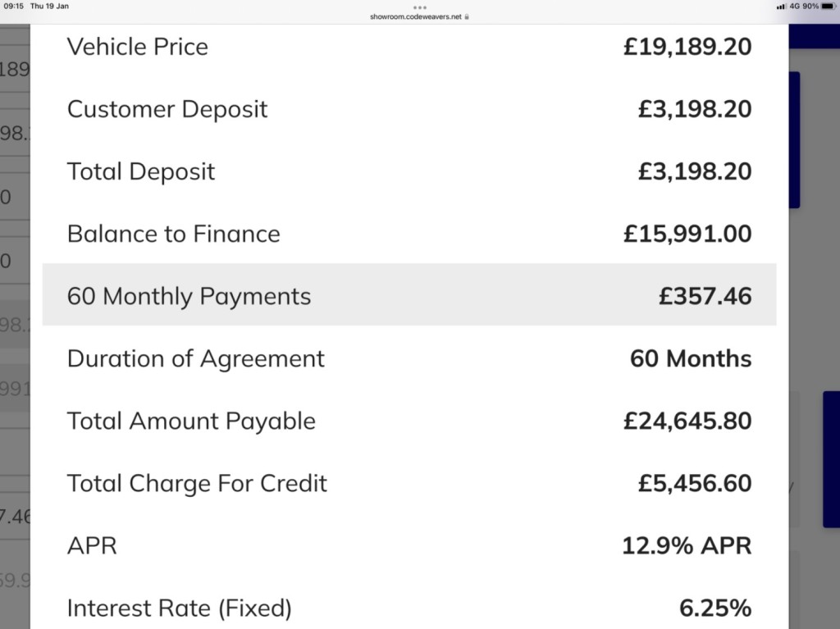Tap the 12.9% APR value

click(687, 546)
